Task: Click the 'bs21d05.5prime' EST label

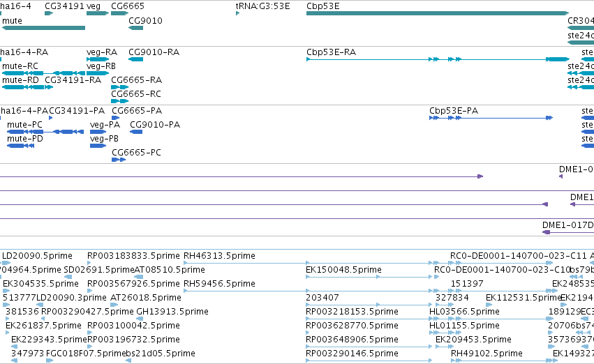Action: 161,354
